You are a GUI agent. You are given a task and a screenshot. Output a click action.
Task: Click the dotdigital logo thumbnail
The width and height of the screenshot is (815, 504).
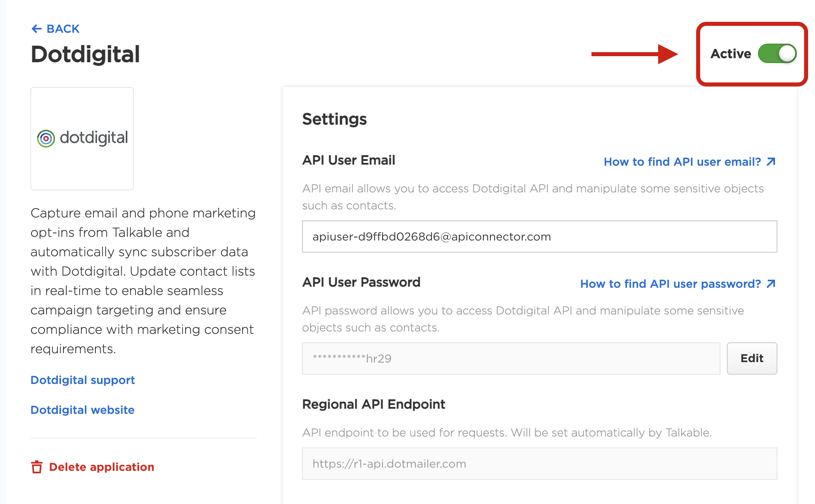point(82,138)
